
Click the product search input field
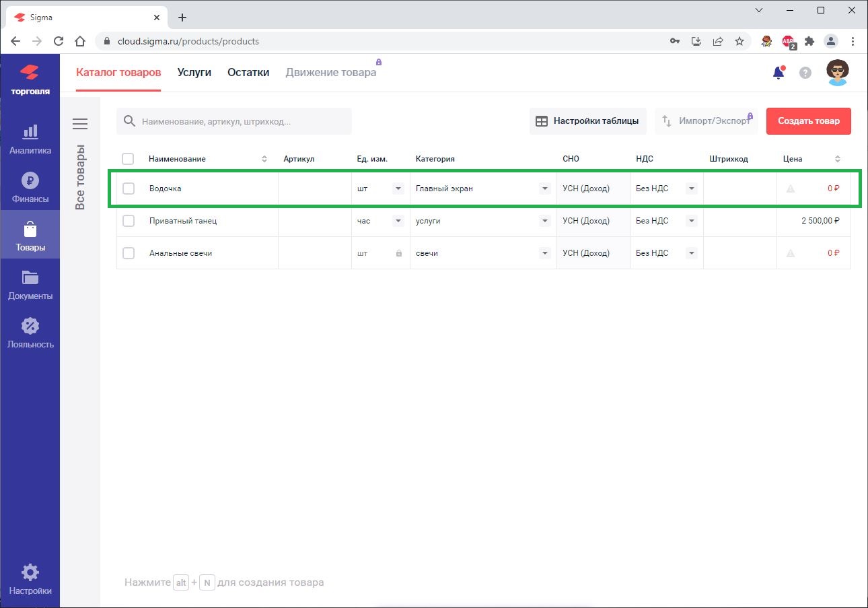tap(242, 122)
